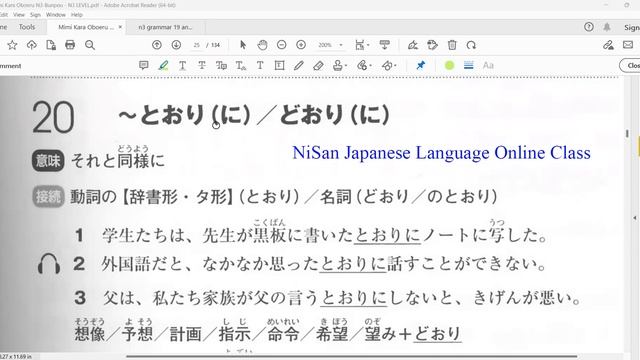The width and height of the screenshot is (640, 360).
Task: Close the comment toolbar
Action: [630, 65]
